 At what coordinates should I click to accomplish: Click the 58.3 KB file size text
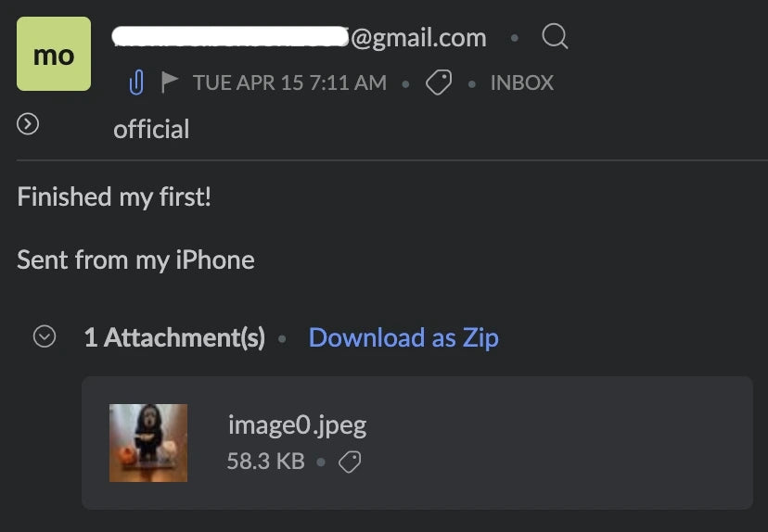pyautogui.click(x=266, y=461)
